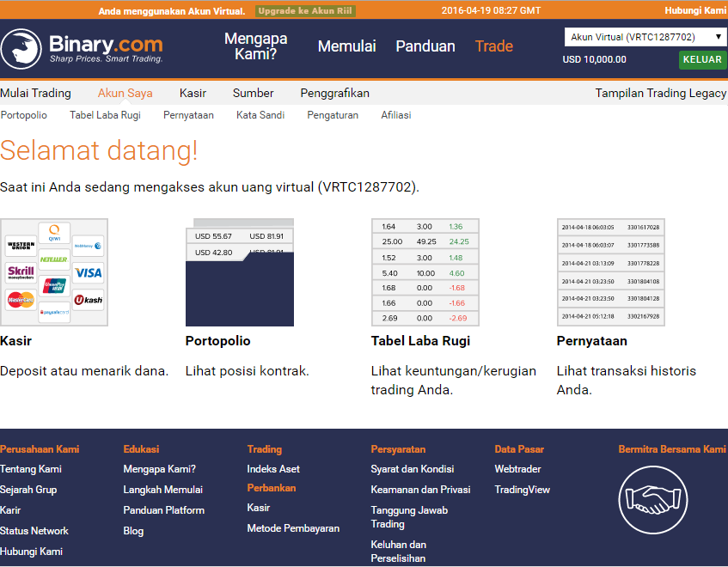Click the handshake partnership icon in the footer

point(652,500)
